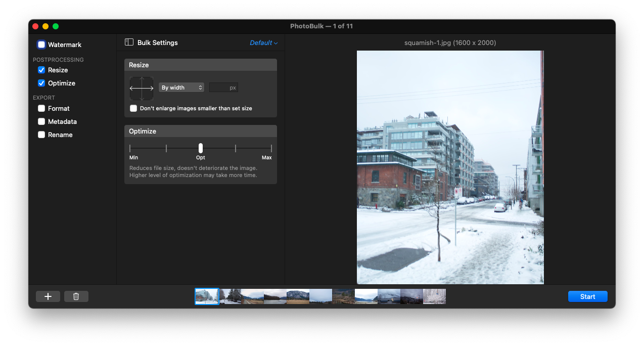This screenshot has height=346, width=644.
Task: Click the Bulk Settings panel icon
Action: [x=128, y=42]
